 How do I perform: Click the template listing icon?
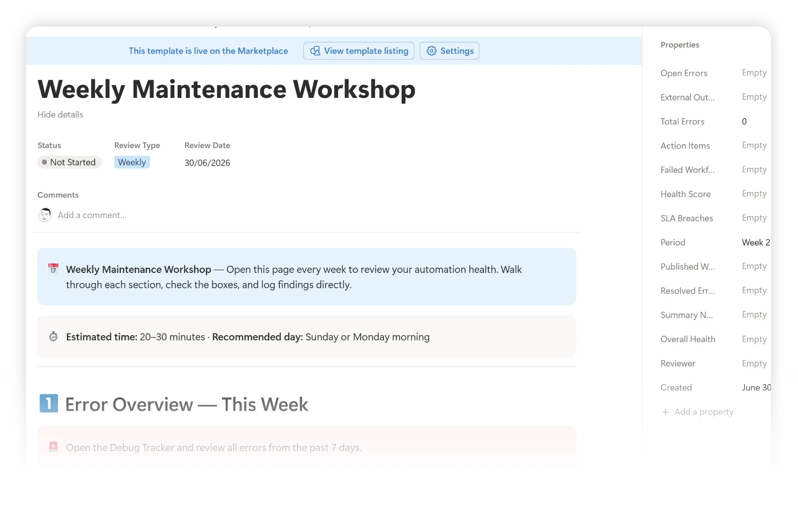[x=315, y=51]
